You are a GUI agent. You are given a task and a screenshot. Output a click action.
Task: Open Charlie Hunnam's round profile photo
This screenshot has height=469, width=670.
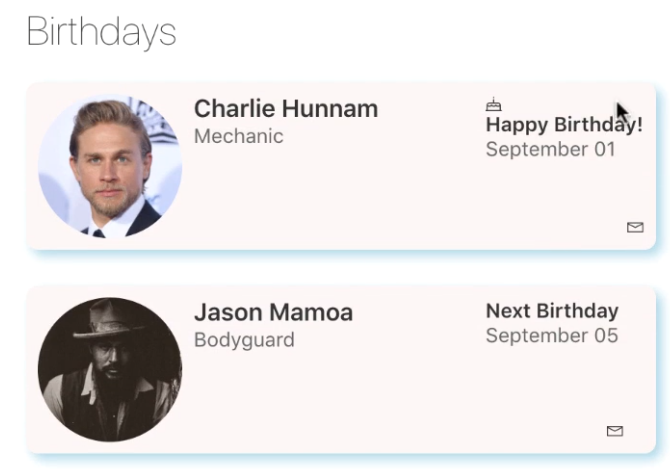[x=110, y=166]
